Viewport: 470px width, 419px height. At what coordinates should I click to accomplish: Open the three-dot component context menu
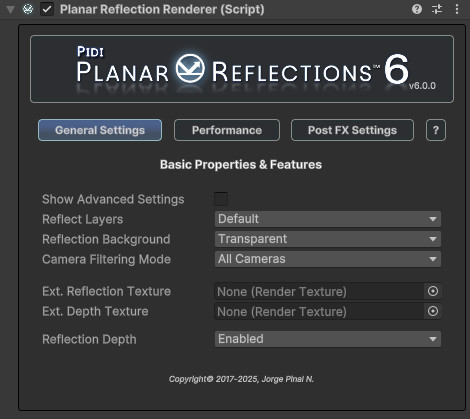[457, 9]
